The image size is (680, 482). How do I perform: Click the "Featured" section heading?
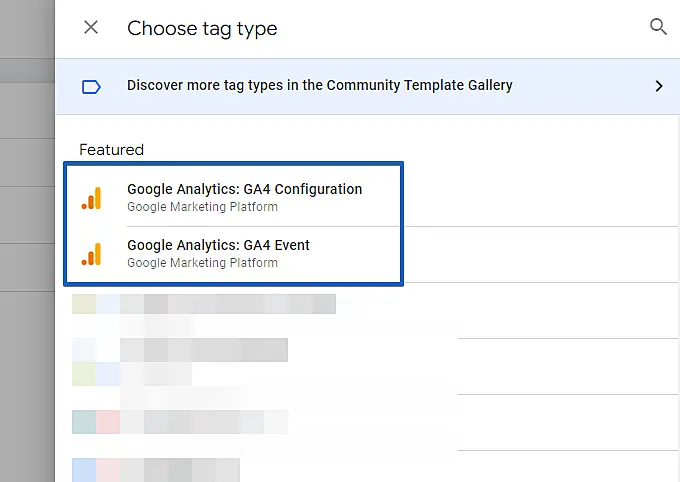(x=111, y=150)
